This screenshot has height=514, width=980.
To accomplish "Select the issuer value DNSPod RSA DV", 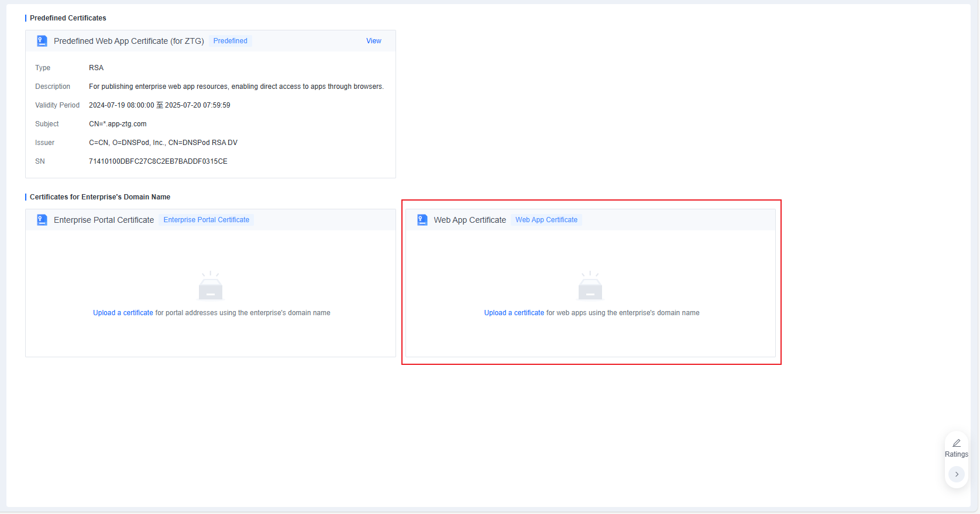I will coord(163,143).
